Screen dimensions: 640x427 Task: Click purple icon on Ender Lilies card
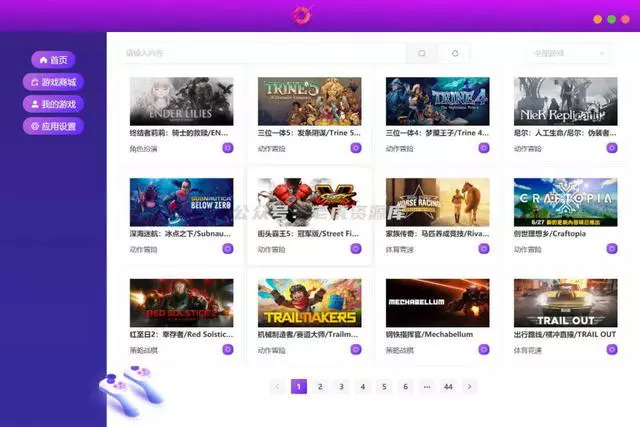(x=228, y=148)
